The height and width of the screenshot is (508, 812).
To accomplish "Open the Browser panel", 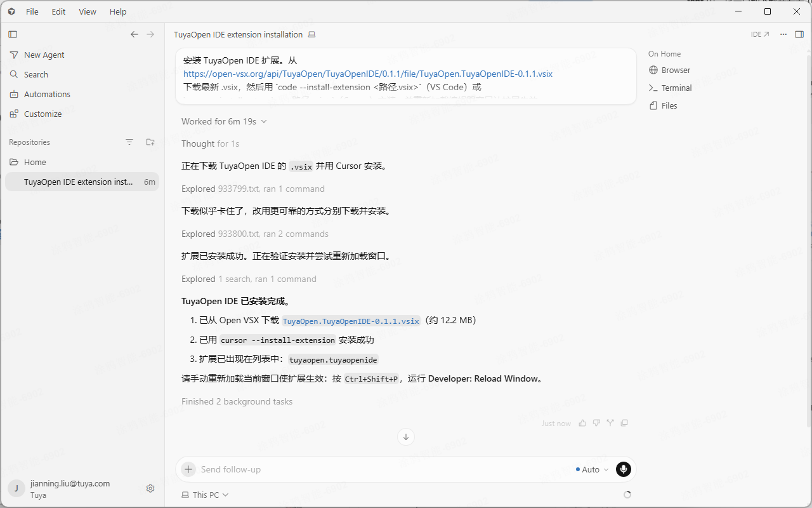I will (670, 70).
